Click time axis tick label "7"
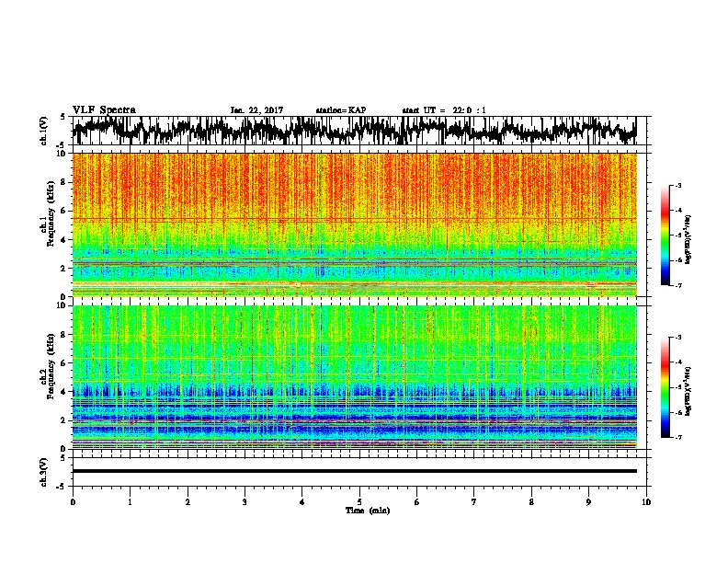 pos(474,502)
